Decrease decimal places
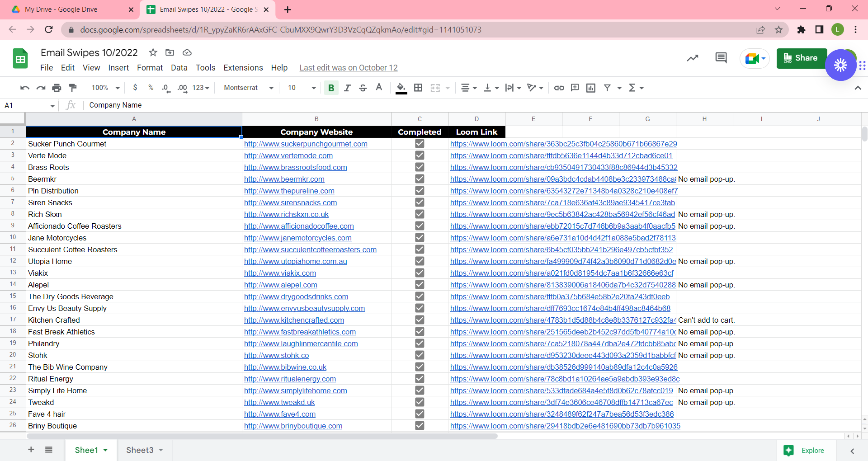 [x=166, y=88]
